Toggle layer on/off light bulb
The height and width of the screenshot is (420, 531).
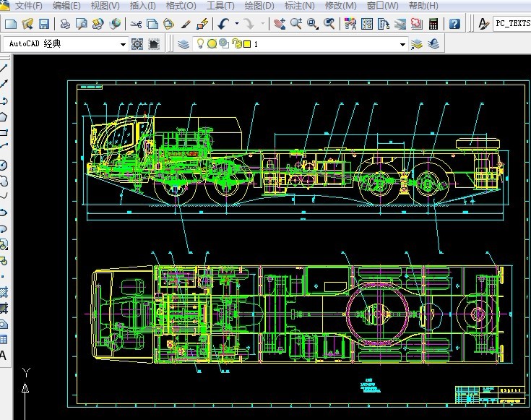tap(200, 43)
